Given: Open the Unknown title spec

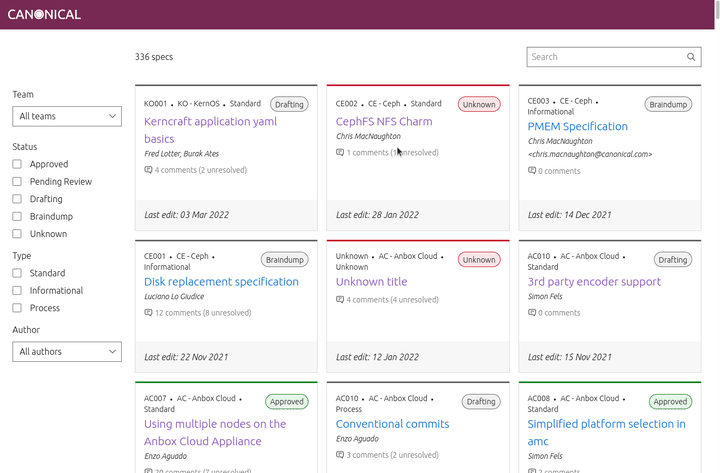Looking at the screenshot, I should pos(371,282).
